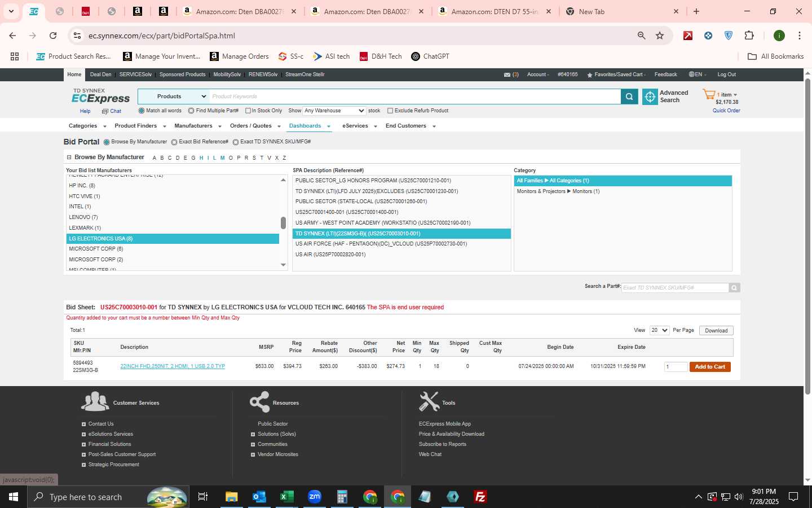Click the Product Keywords search field
The width and height of the screenshot is (812, 508).
tap(415, 97)
